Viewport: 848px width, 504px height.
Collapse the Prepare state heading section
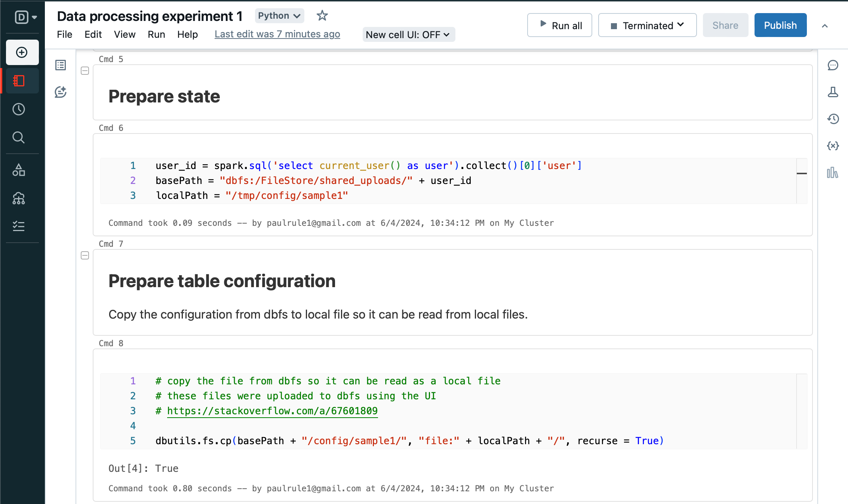point(85,71)
